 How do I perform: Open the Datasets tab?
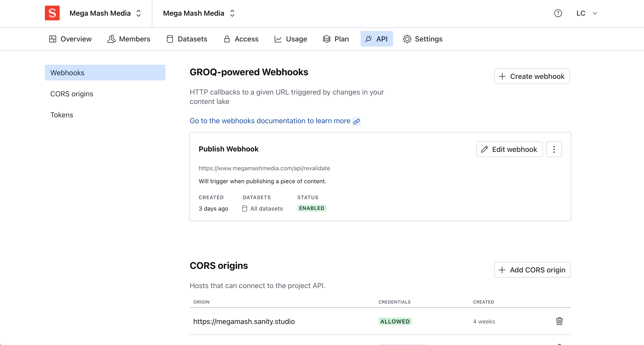click(x=187, y=39)
